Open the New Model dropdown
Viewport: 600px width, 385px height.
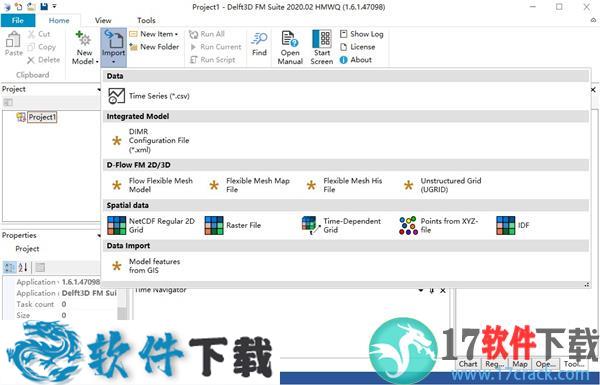click(85, 47)
